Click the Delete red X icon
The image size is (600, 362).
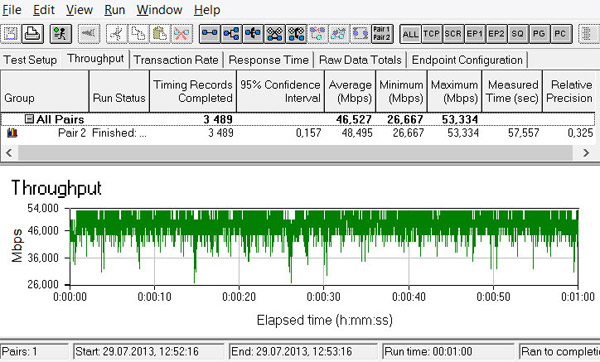click(181, 34)
